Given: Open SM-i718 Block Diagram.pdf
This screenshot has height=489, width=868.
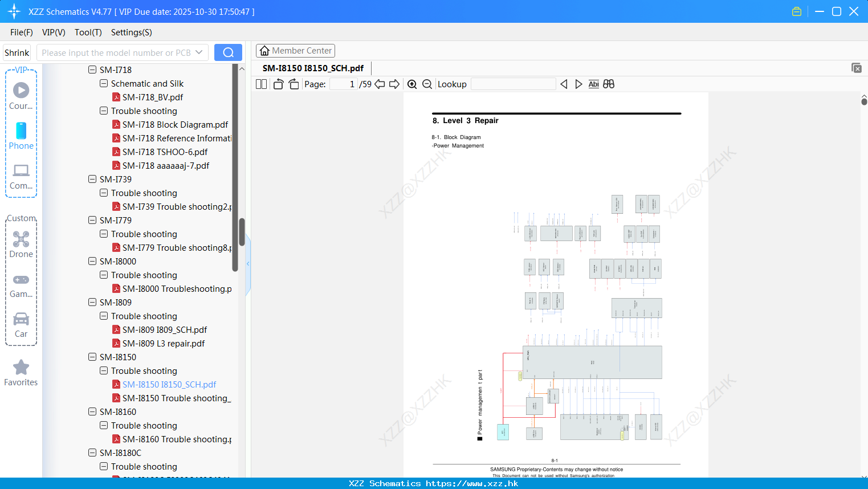Looking at the screenshot, I should click(x=175, y=125).
